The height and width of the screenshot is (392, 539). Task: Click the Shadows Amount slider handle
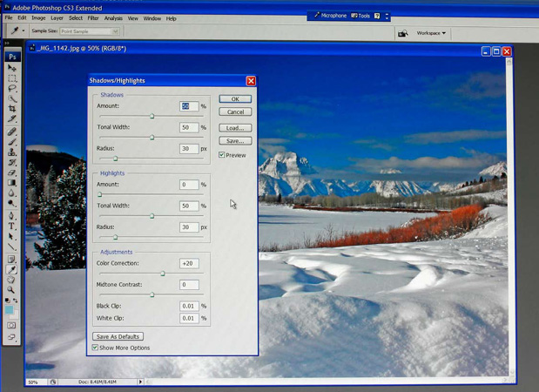(x=152, y=116)
